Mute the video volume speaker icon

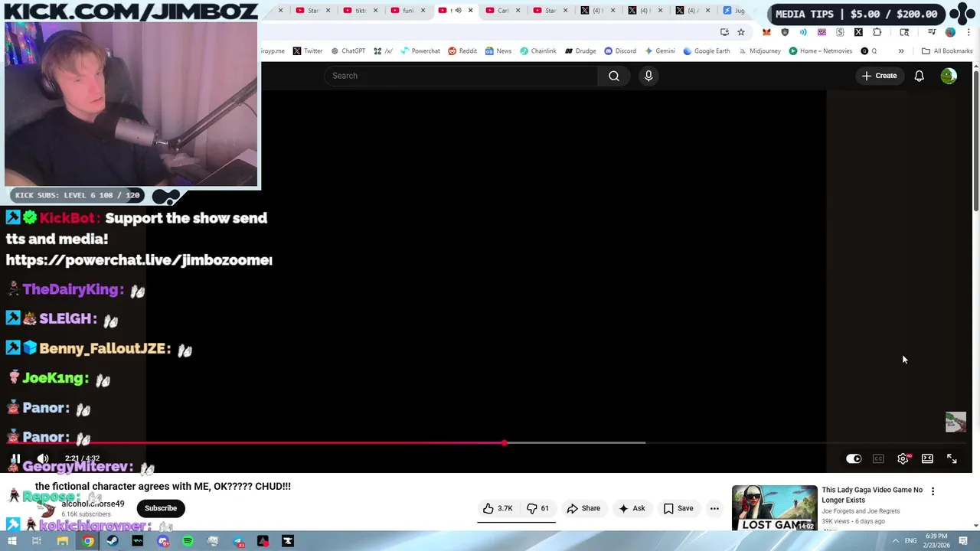tap(43, 458)
